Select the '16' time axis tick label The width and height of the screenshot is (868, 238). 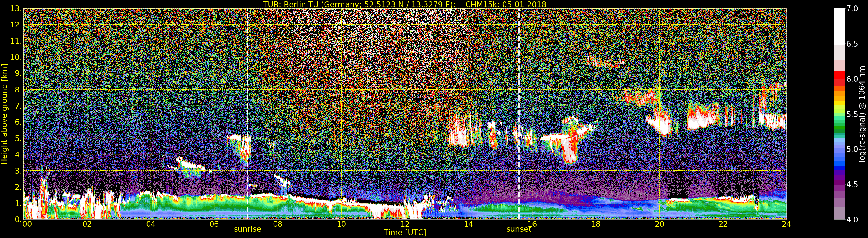(x=532, y=224)
